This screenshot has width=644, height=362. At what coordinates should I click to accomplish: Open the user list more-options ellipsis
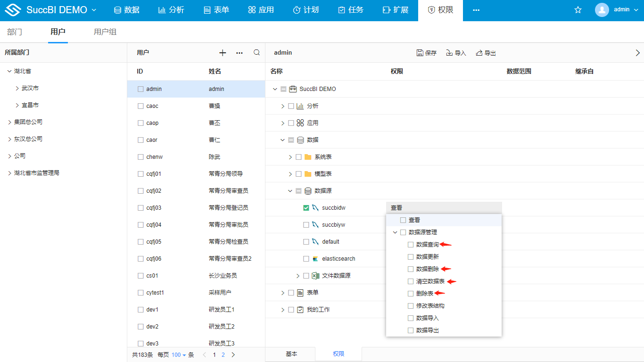coord(239,53)
